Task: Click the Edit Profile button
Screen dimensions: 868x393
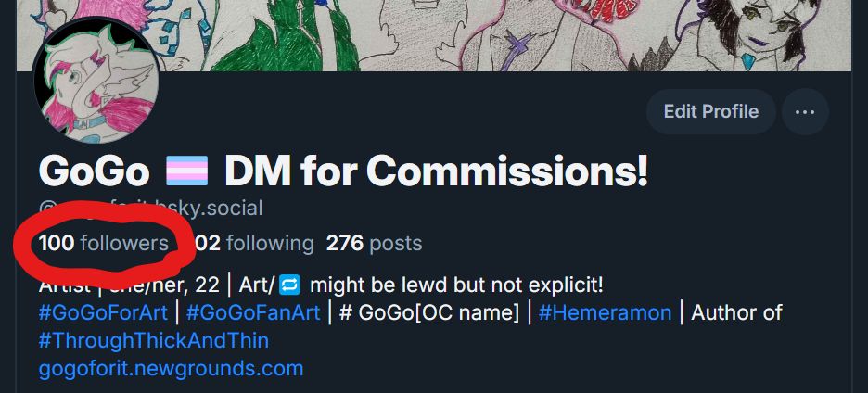Action: click(x=711, y=112)
